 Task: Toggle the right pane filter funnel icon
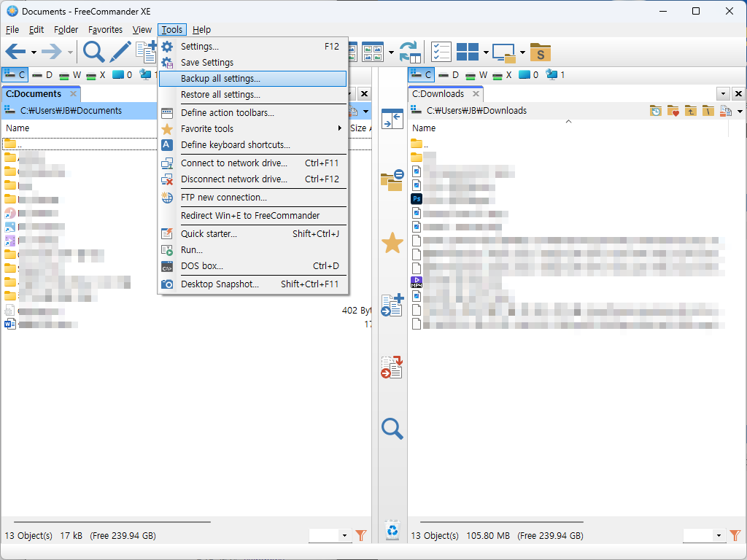tap(735, 536)
